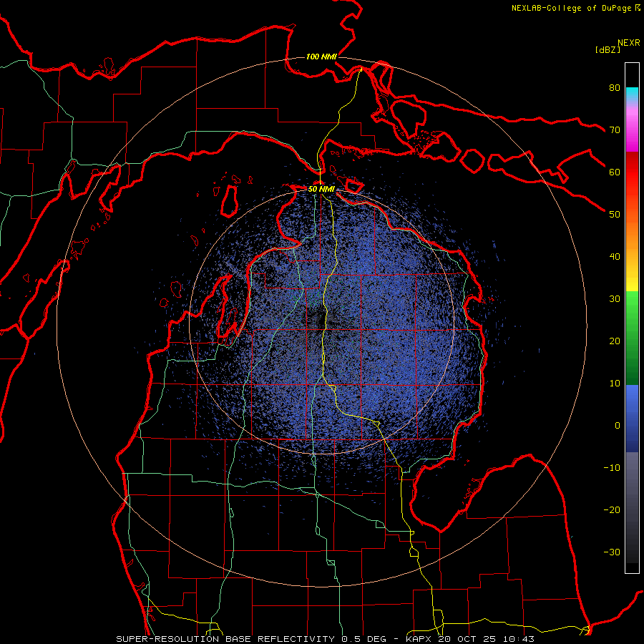Click the NEXLAB-College of DuPage header text
The image size is (644, 644).
(x=575, y=8)
